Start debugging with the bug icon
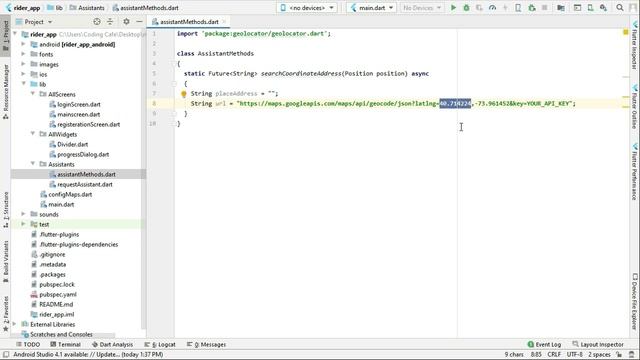640x360 pixels. [466, 8]
